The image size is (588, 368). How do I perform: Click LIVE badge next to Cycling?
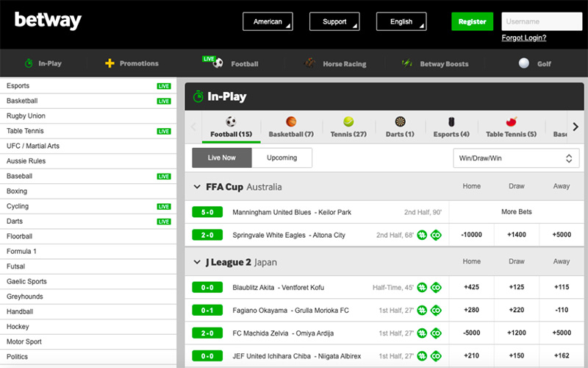click(164, 207)
